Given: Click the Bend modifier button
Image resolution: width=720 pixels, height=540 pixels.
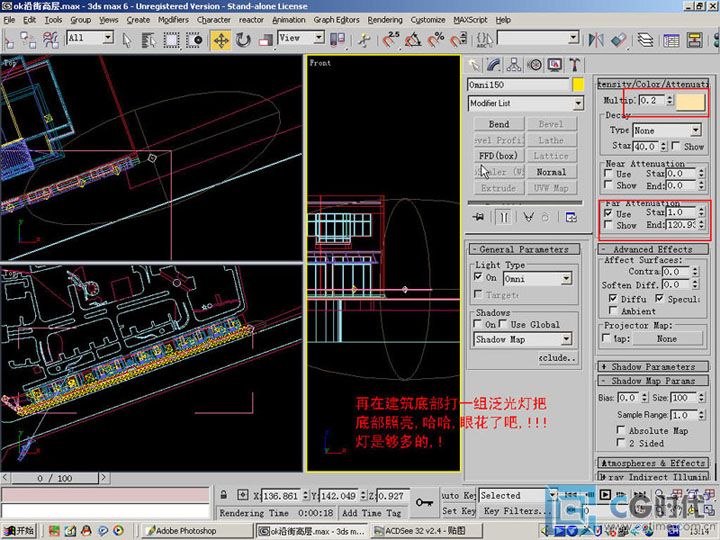Looking at the screenshot, I should click(x=499, y=124).
